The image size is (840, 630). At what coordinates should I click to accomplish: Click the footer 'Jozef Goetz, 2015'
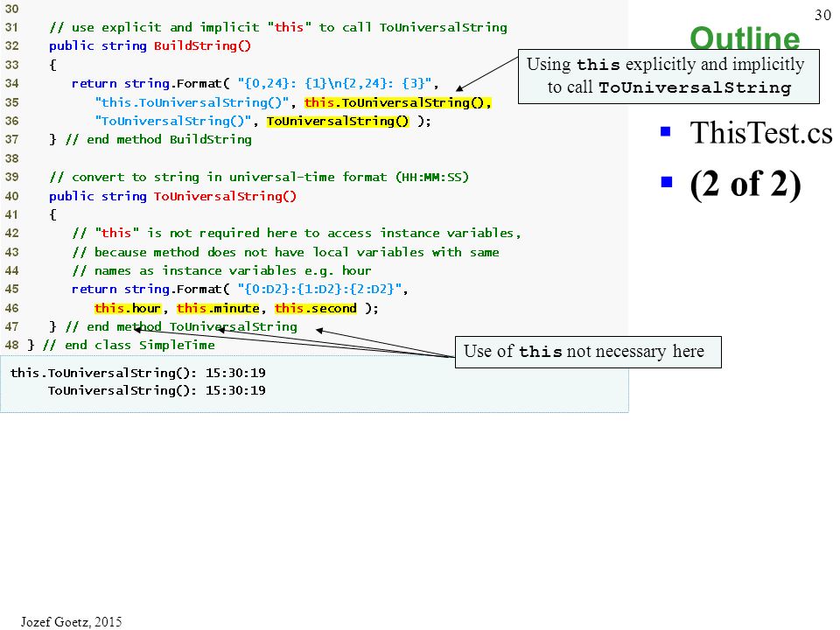click(x=71, y=621)
